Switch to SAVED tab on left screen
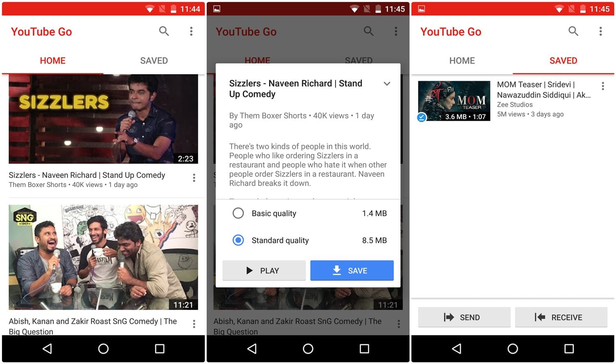This screenshot has width=616, height=364. point(154,61)
